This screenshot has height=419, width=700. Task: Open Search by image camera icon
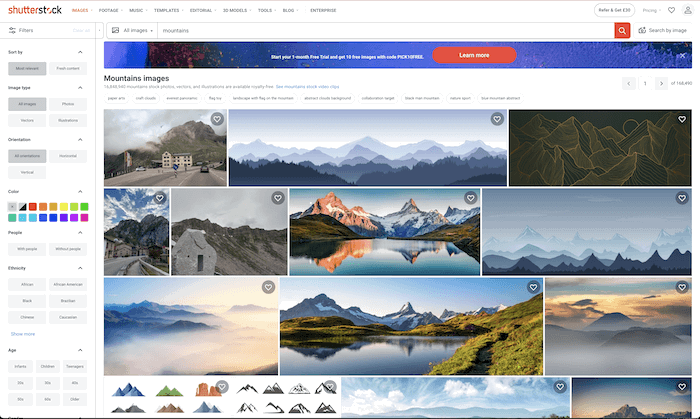(641, 31)
